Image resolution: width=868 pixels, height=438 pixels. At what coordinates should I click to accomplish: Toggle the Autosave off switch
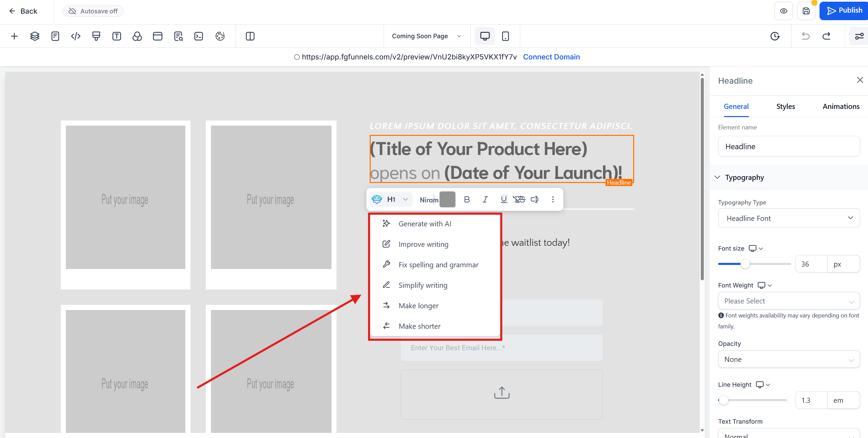coord(93,11)
